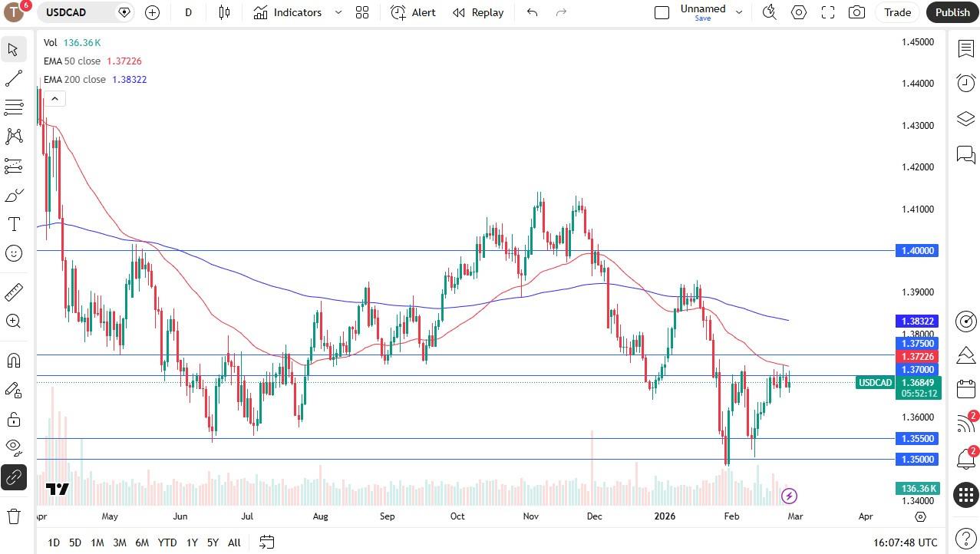
Task: Select the Brush drawing tool
Action: point(13,195)
